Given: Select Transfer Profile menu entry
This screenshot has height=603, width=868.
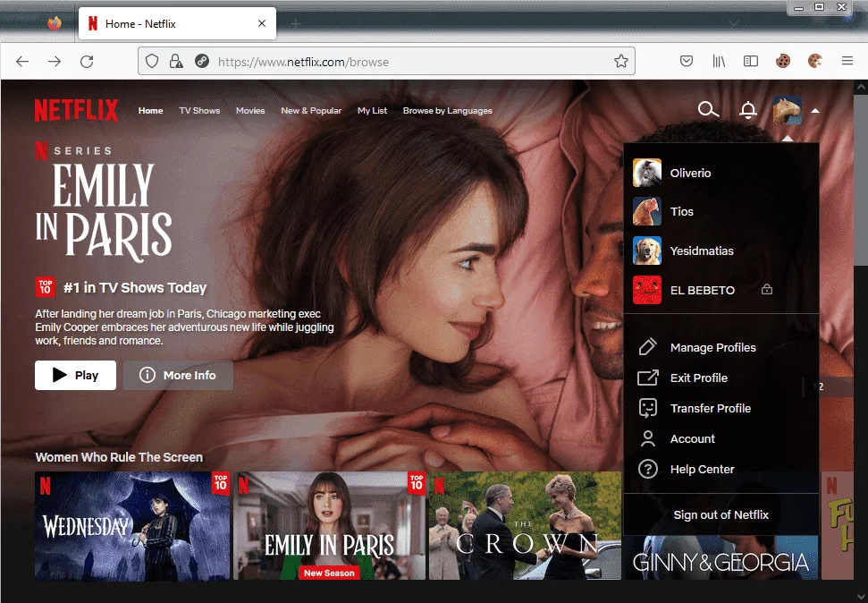Looking at the screenshot, I should [x=711, y=409].
